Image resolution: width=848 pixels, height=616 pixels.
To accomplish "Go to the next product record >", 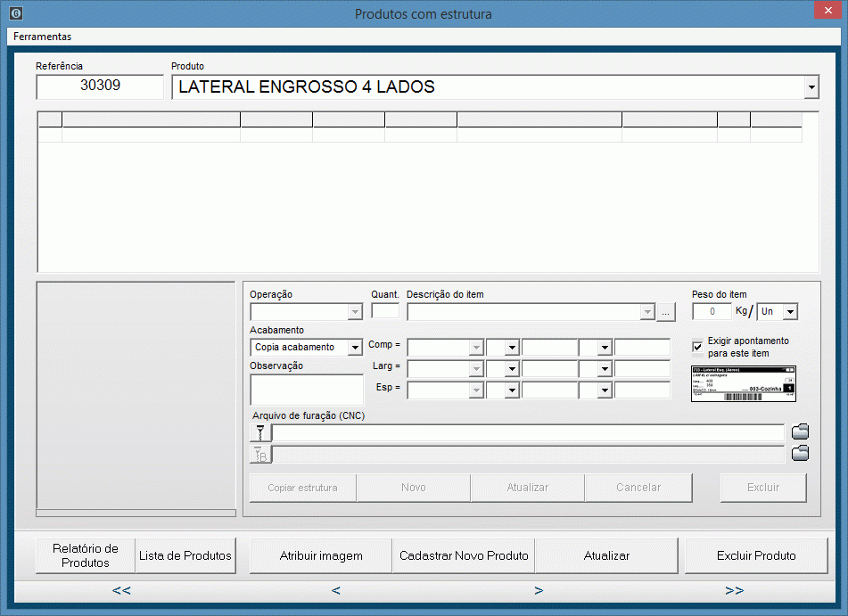I will point(539,590).
